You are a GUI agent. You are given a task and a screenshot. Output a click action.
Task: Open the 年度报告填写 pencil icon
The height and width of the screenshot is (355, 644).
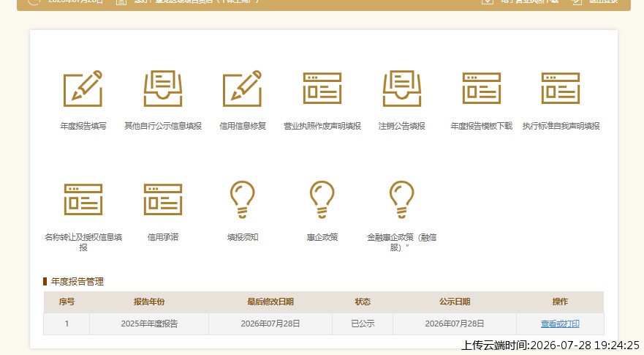[x=83, y=89]
